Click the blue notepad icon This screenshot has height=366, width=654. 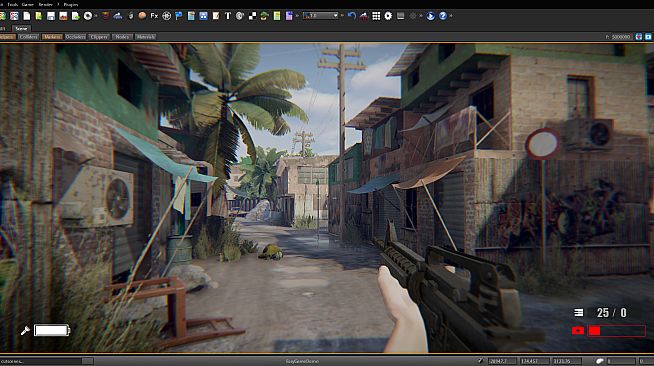191,16
